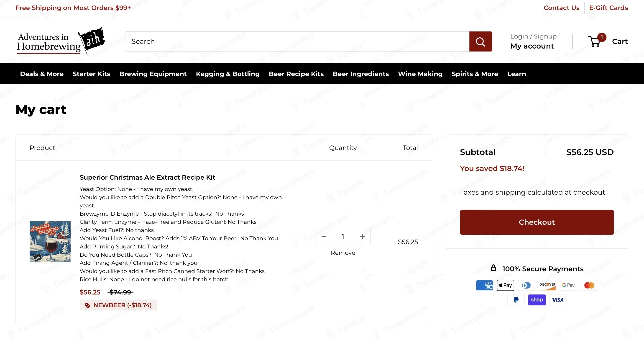Viewport: 644px width, 351px height.
Task: Open the Contact Us link
Action: (562, 8)
